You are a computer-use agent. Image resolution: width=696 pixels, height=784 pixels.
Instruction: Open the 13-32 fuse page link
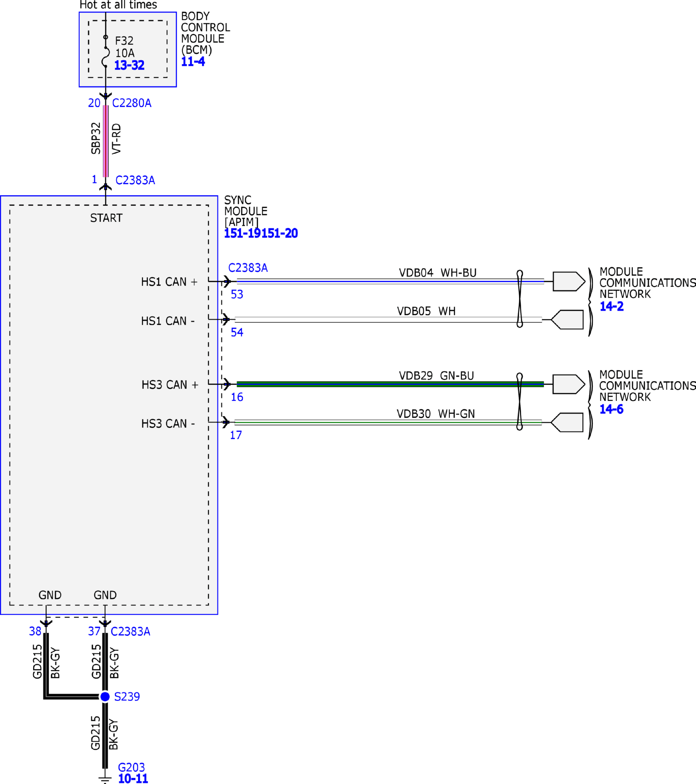click(x=129, y=66)
